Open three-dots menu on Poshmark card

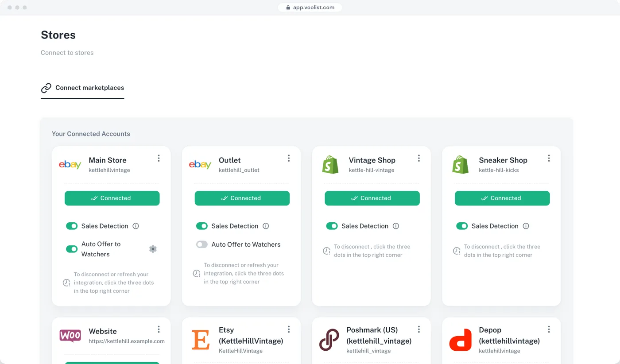tap(419, 329)
